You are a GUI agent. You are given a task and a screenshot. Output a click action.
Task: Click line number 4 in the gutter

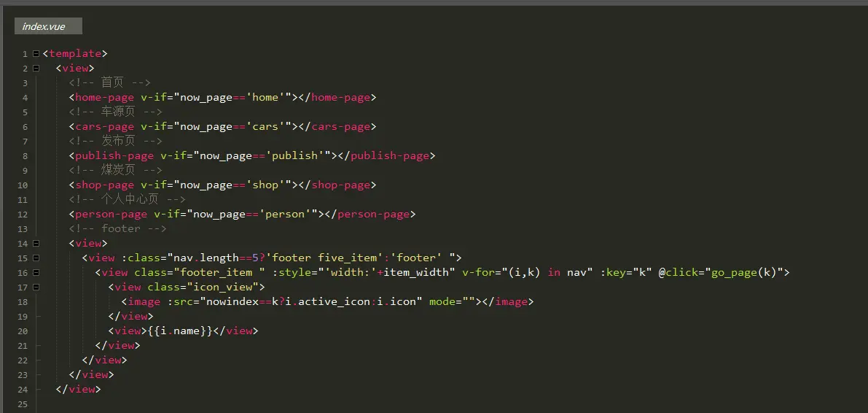point(25,98)
